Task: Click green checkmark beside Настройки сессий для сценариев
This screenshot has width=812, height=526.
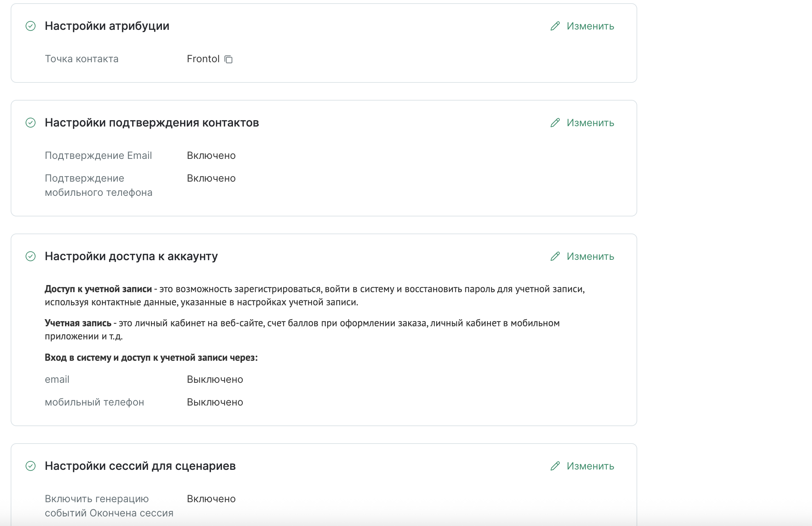Action: coord(31,466)
